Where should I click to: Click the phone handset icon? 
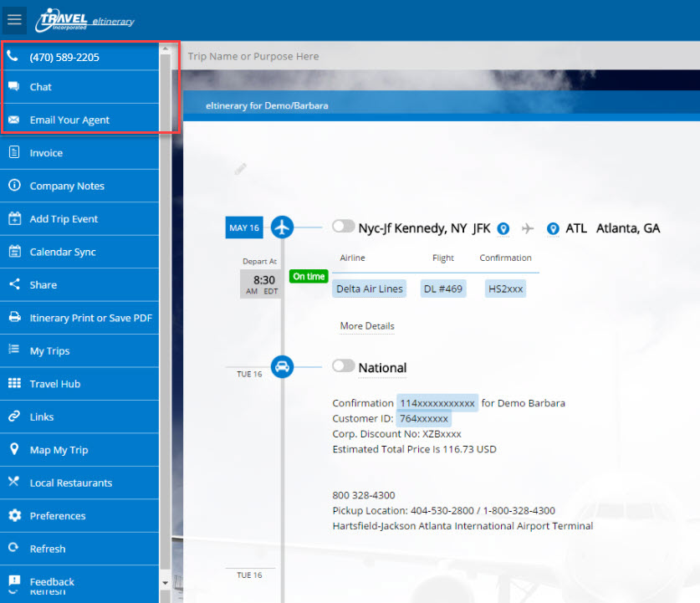click(x=13, y=56)
